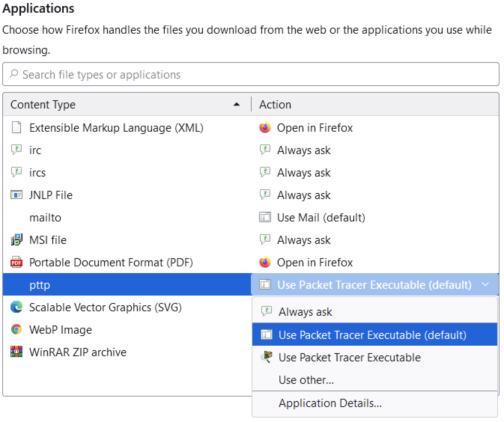This screenshot has width=504, height=422.
Task: Click the MSI file installer icon
Action: (16, 240)
